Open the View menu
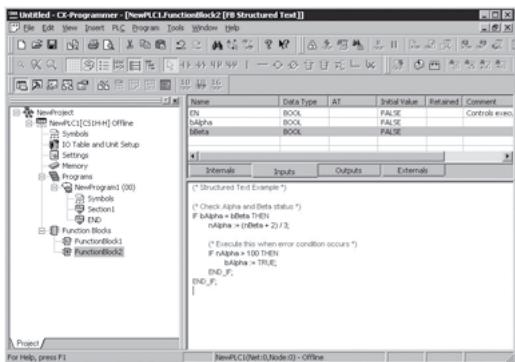515x362 pixels. (x=70, y=28)
